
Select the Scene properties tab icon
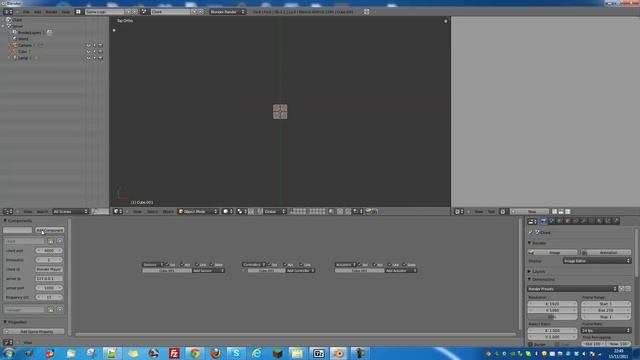coord(552,221)
